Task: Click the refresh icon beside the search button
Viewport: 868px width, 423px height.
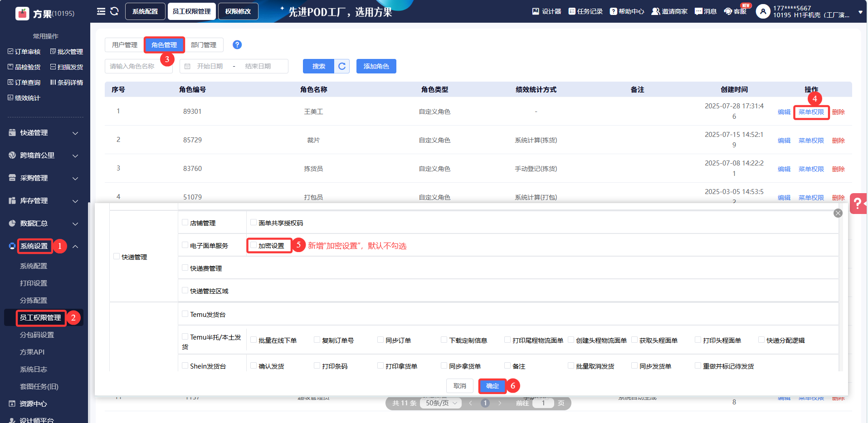Action: [x=342, y=66]
